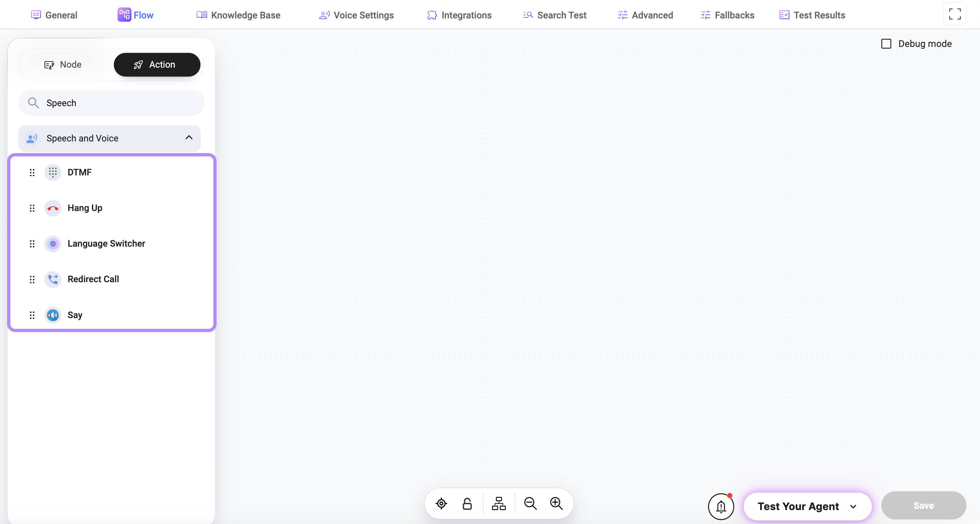The height and width of the screenshot is (524, 980).
Task: Open the General tab
Action: click(x=54, y=15)
